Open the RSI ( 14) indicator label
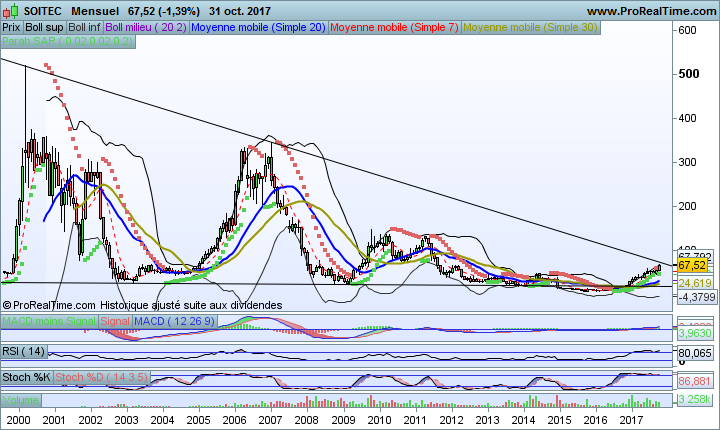The width and height of the screenshot is (720, 430). 24,351
